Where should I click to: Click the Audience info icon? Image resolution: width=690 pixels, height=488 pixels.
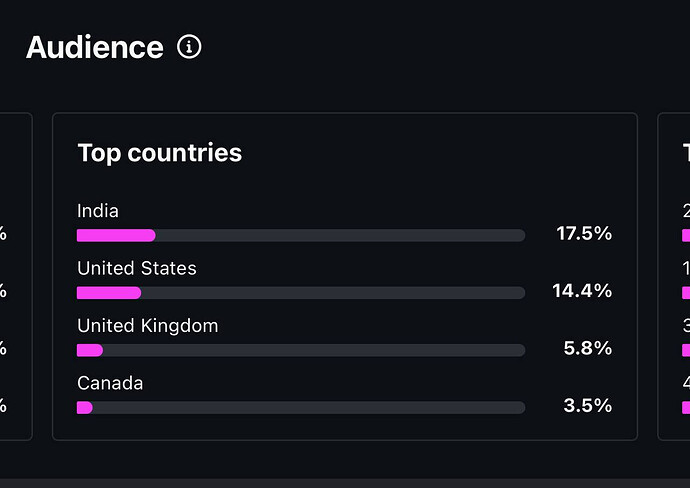(189, 47)
